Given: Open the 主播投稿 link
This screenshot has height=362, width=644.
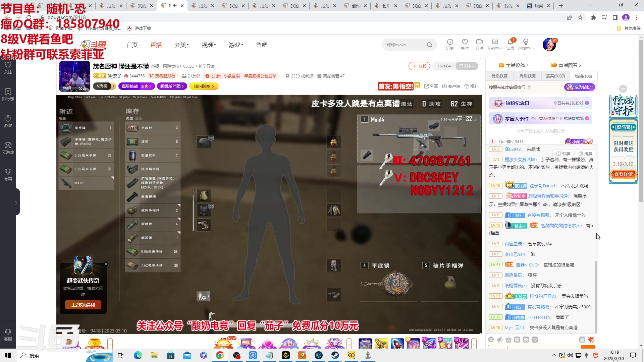Looking at the screenshot, I should tap(514, 65).
